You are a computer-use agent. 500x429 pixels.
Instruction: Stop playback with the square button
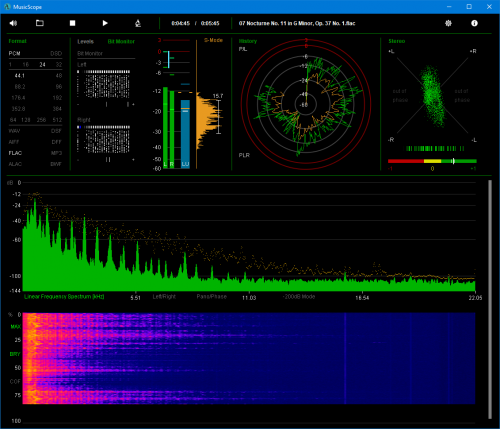pyautogui.click(x=72, y=23)
